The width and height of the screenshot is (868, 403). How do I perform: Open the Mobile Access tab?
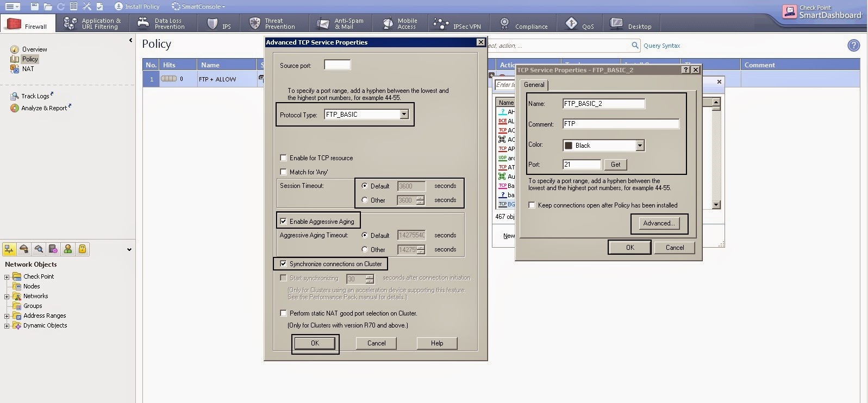pos(400,23)
